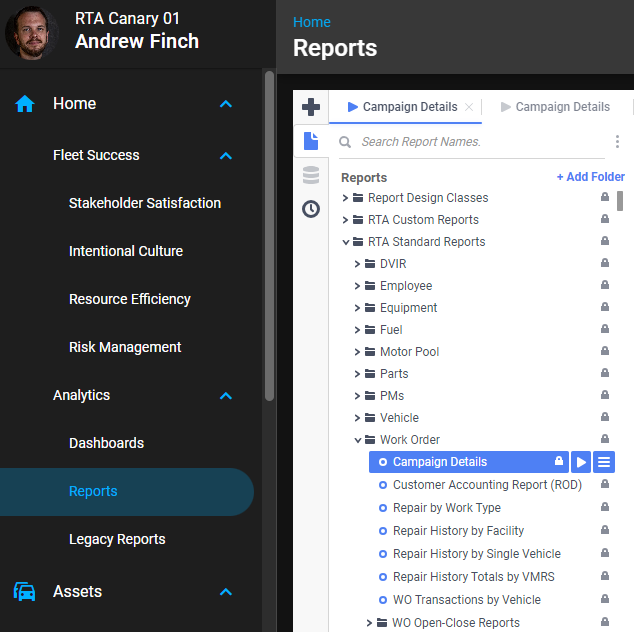Viewport: 634px width, 632px height.
Task: Click the three-dot options icon beside search
Action: (617, 142)
